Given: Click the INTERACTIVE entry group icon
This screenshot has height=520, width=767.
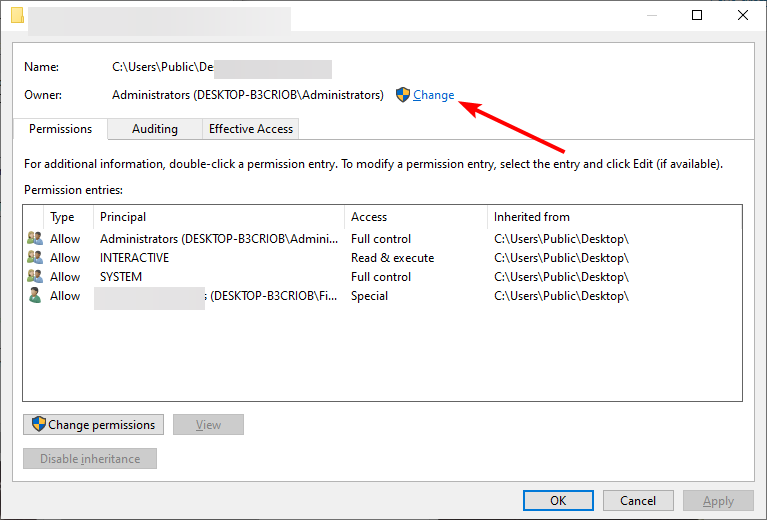Looking at the screenshot, I should [36, 258].
